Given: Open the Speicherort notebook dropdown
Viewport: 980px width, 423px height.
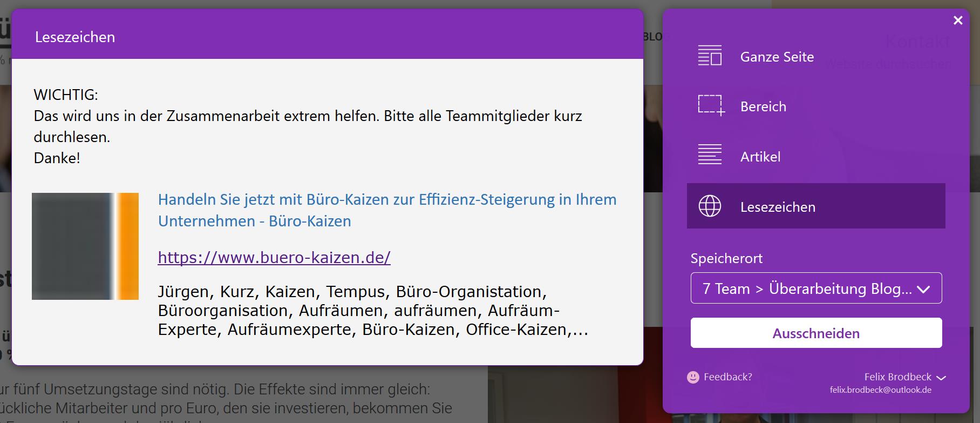Looking at the screenshot, I should [816, 288].
